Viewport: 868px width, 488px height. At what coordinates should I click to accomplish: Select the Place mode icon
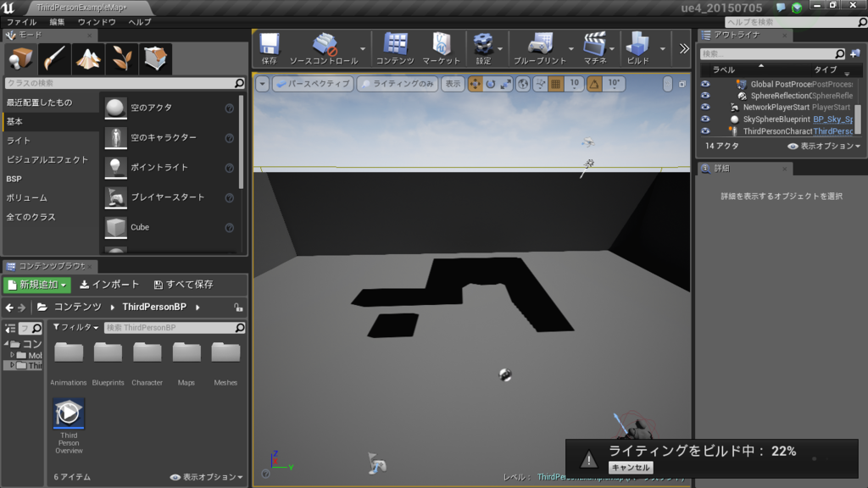pos(21,58)
